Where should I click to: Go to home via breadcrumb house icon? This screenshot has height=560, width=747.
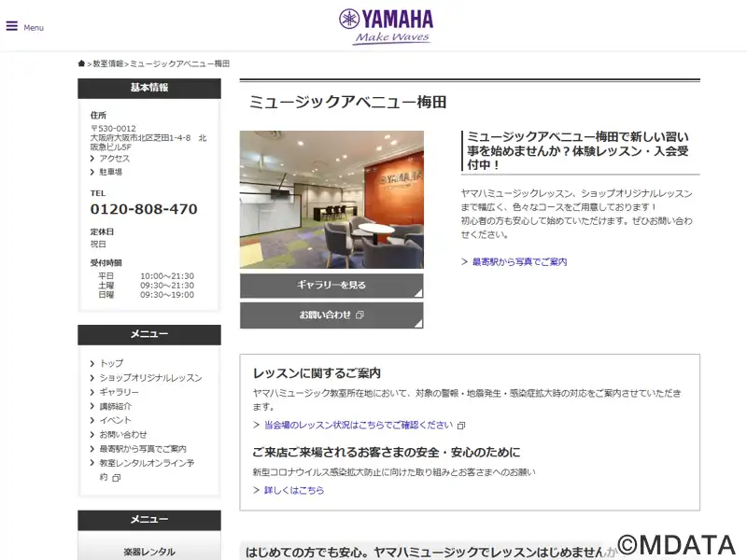coord(81,63)
